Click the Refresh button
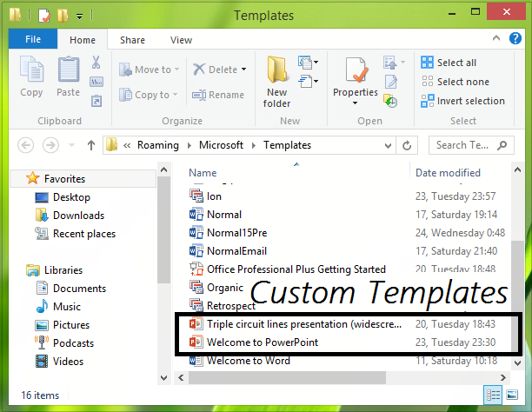The image size is (532, 412). point(407,146)
